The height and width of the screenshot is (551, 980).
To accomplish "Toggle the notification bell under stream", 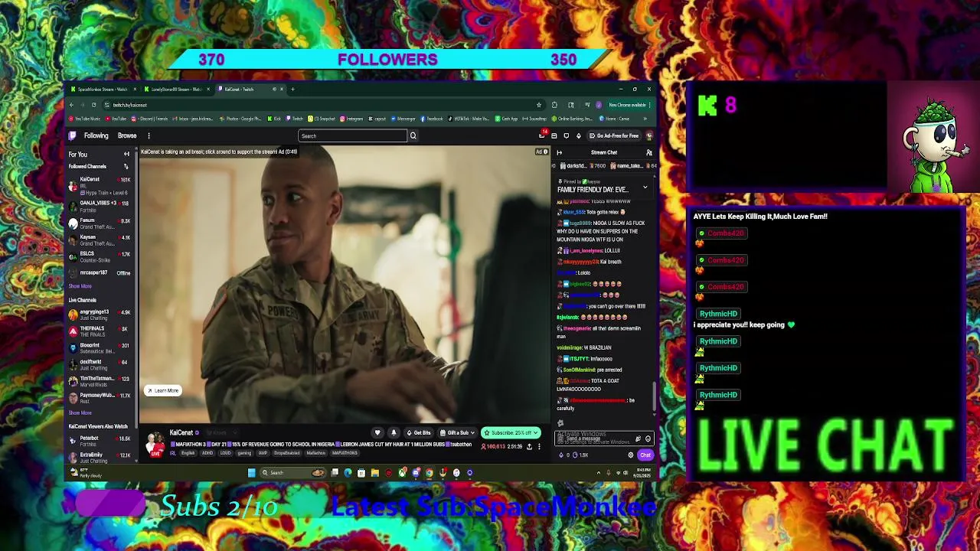I will [x=394, y=432].
